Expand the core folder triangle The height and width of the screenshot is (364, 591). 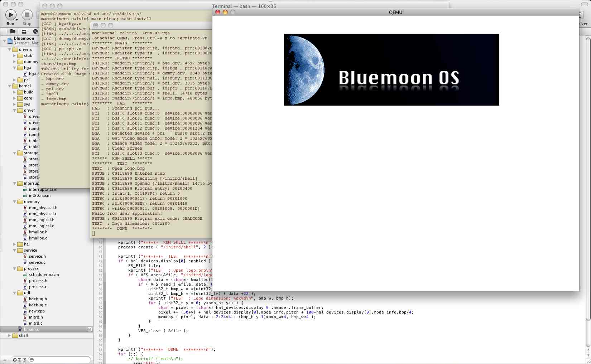click(x=15, y=98)
